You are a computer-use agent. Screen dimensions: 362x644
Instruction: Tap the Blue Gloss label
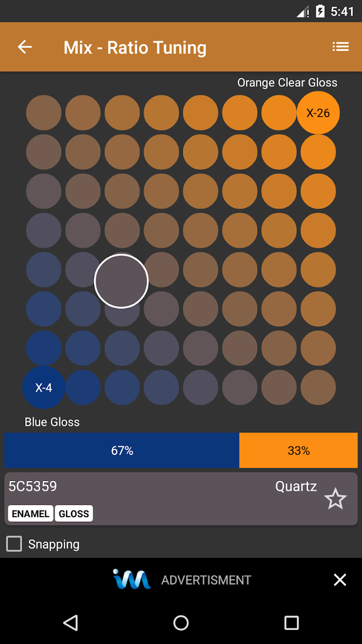pos(52,422)
